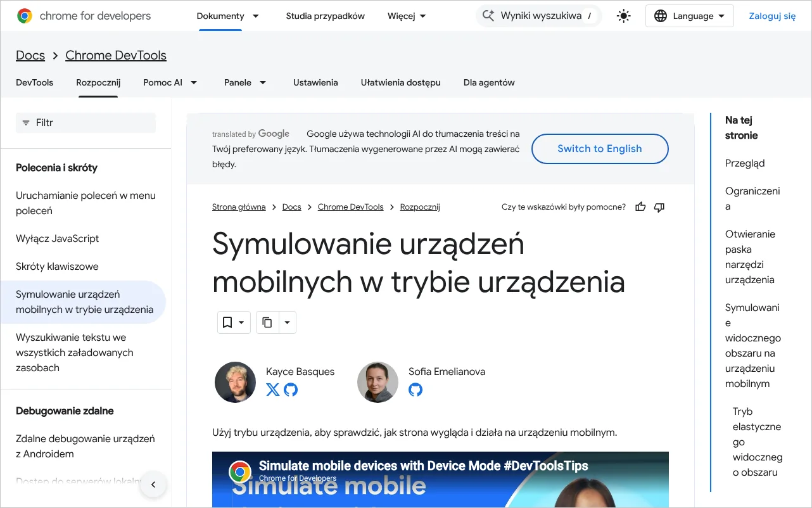The height and width of the screenshot is (508, 812).
Task: Click the bookmark icon button
Action: [234, 322]
